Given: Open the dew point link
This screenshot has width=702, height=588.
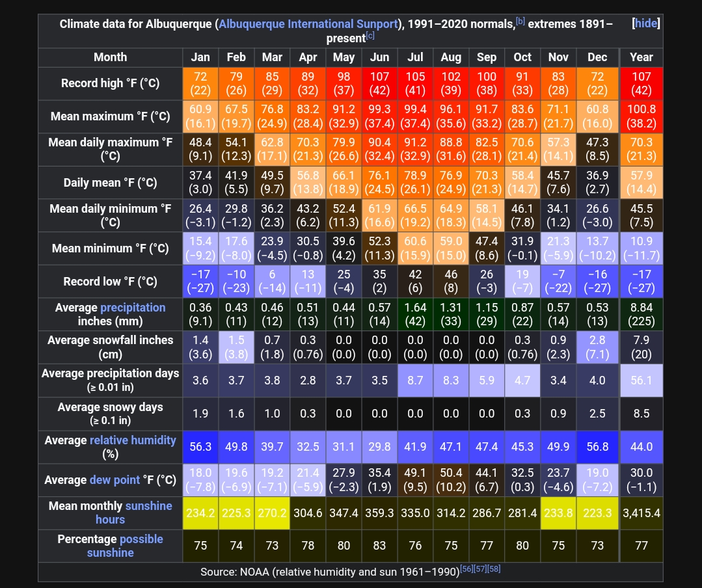Looking at the screenshot, I should [115, 480].
